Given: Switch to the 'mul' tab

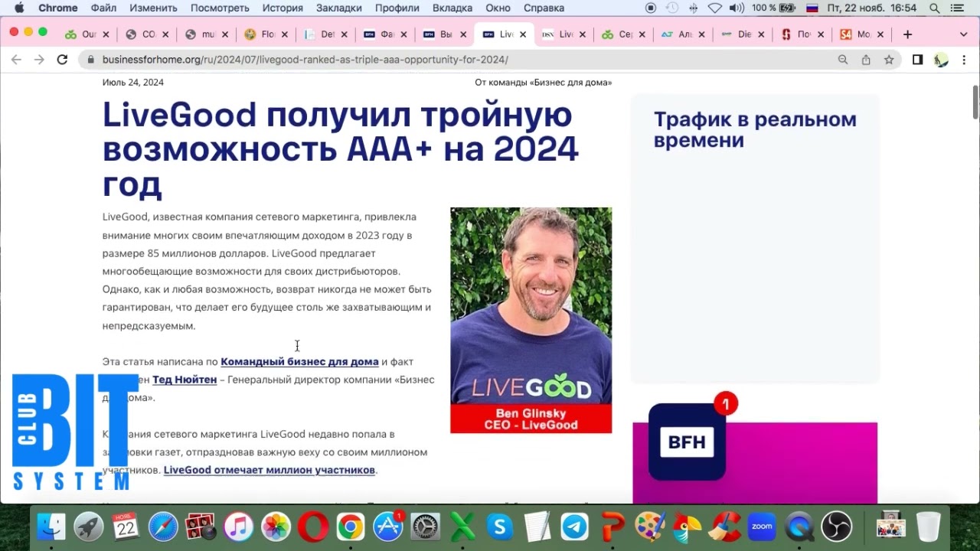Looking at the screenshot, I should pos(207,34).
